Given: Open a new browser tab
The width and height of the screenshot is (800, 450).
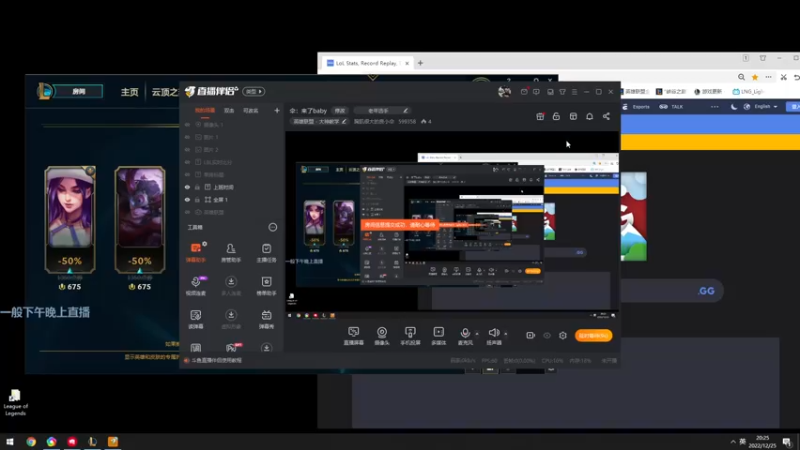Looking at the screenshot, I should [420, 63].
